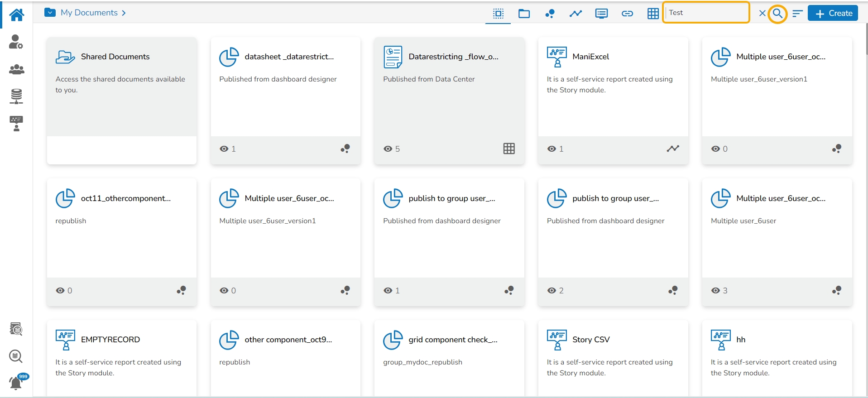The image size is (868, 398).
Task: Clear the search text with X
Action: (x=762, y=13)
